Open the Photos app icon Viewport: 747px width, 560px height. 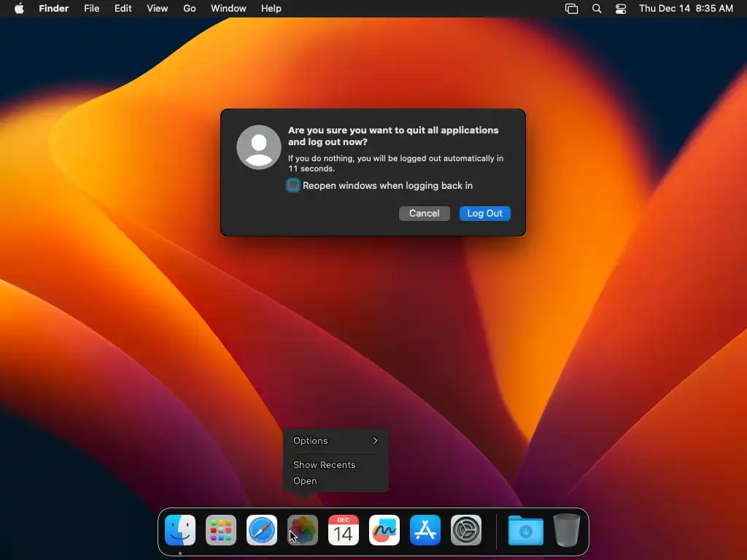303,530
